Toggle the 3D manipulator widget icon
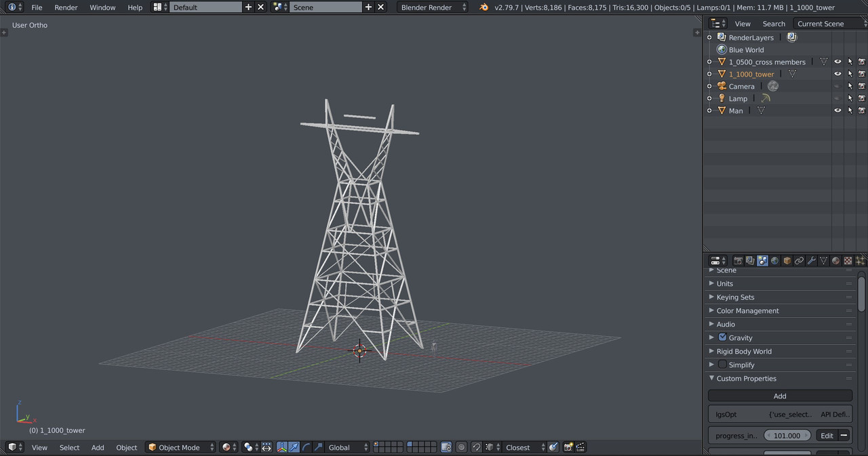 (282, 447)
